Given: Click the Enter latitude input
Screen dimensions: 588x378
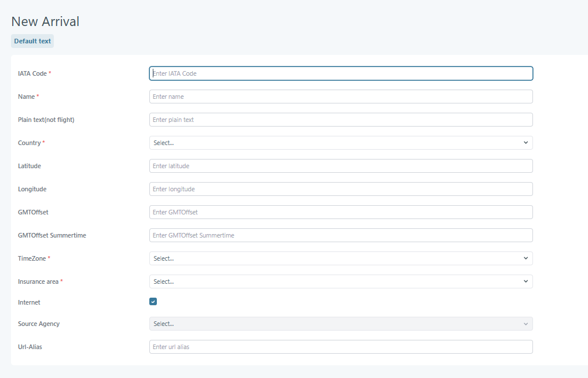Looking at the screenshot, I should pos(340,166).
